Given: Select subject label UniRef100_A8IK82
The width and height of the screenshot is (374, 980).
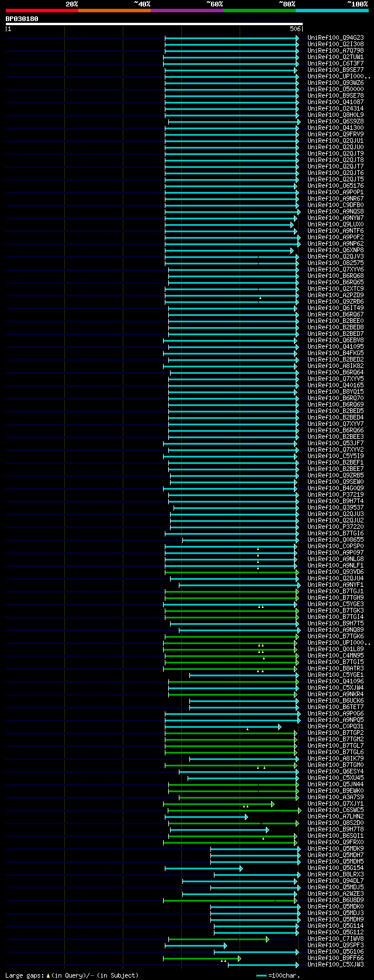Looking at the screenshot, I should (x=335, y=366).
